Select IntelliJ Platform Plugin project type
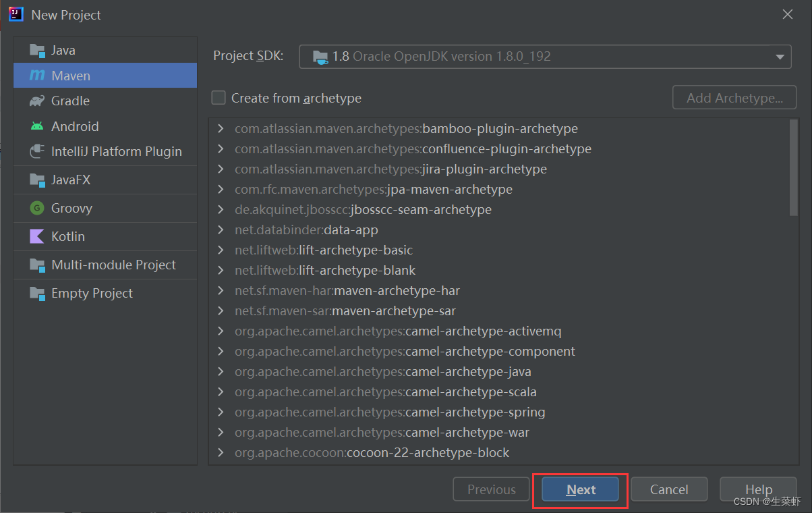Screen dimensions: 812x513 pyautogui.click(x=105, y=151)
